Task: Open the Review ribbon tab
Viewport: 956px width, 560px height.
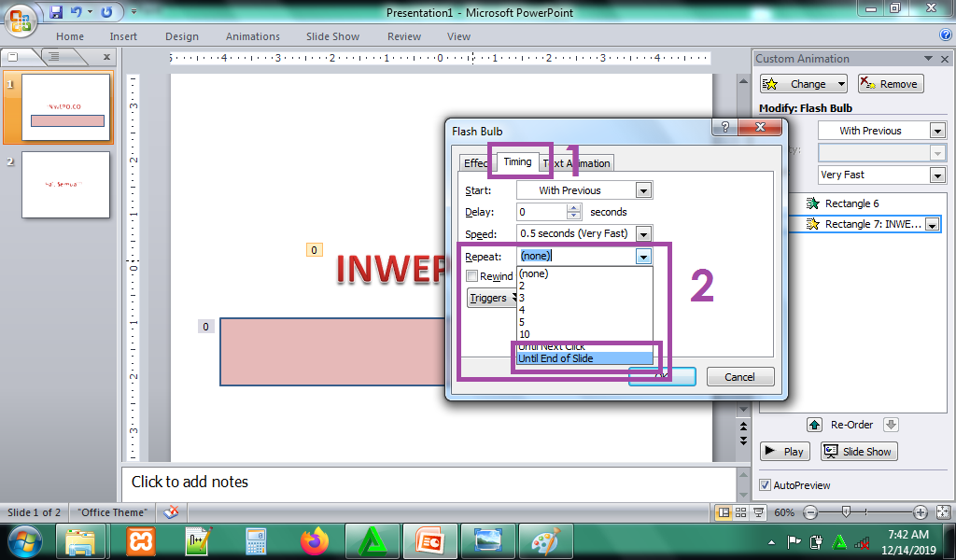Action: click(x=404, y=36)
